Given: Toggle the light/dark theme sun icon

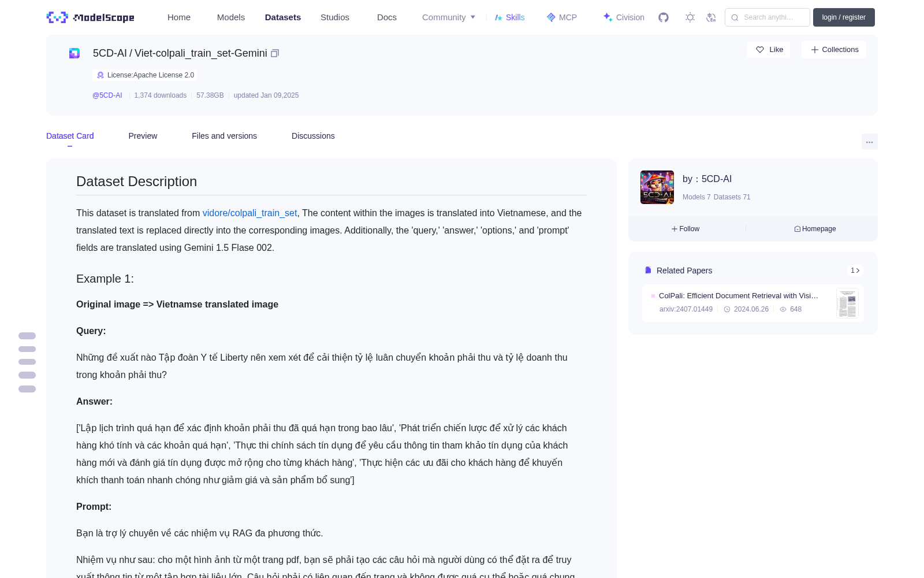Looking at the screenshot, I should 690,17.
